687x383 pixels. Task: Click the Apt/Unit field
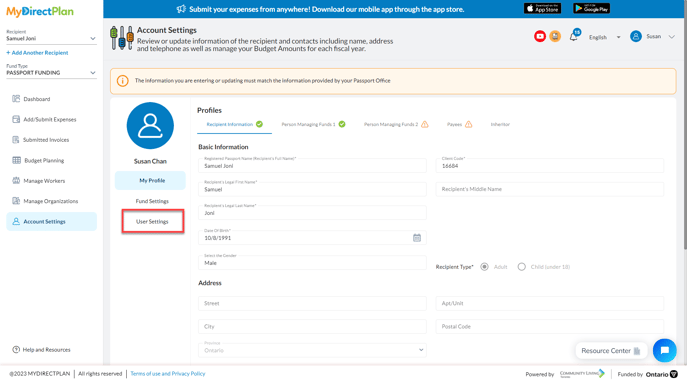pos(549,303)
